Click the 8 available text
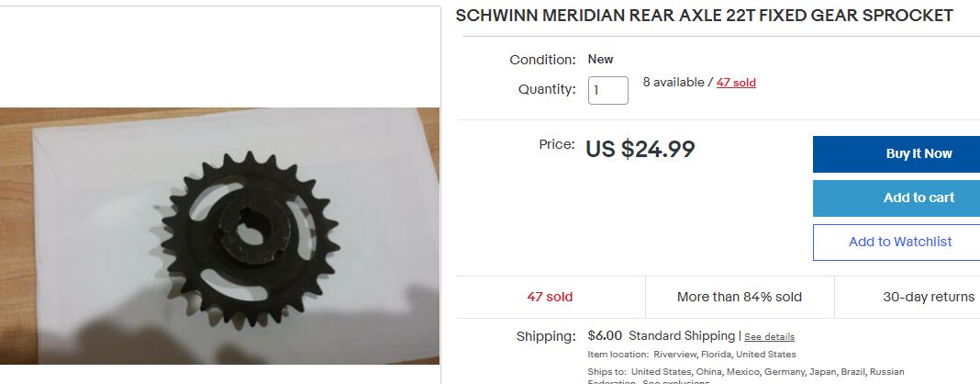 tap(674, 83)
